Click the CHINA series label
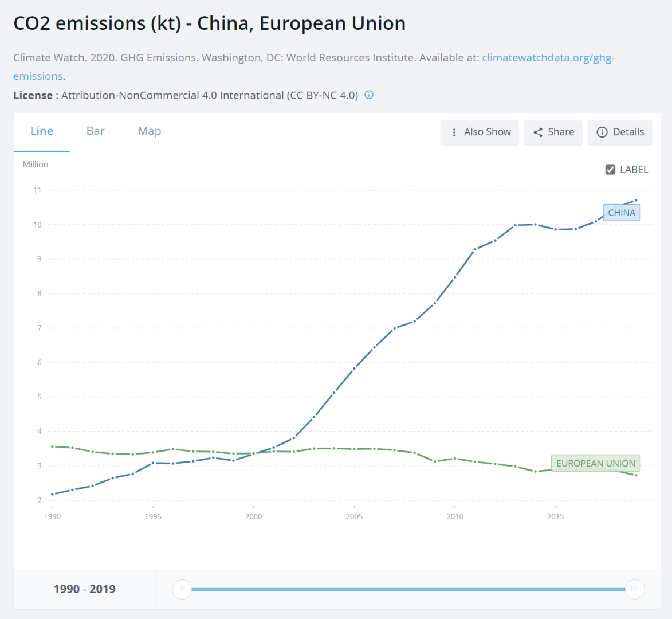 621,213
